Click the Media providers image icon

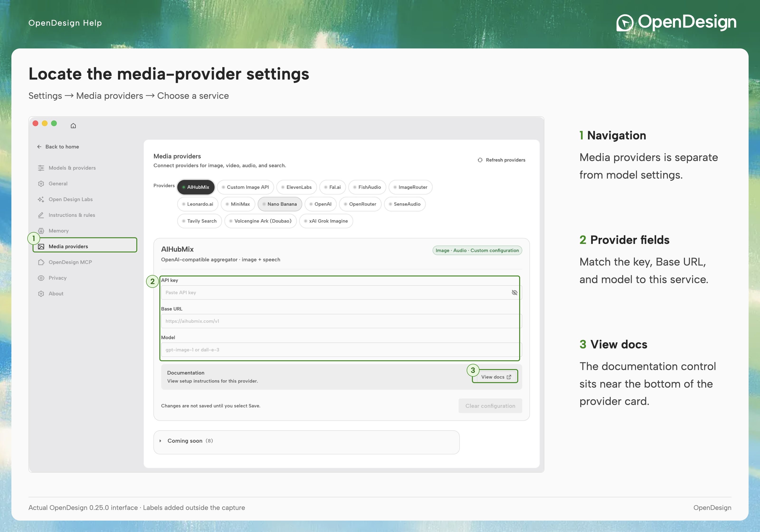41,247
